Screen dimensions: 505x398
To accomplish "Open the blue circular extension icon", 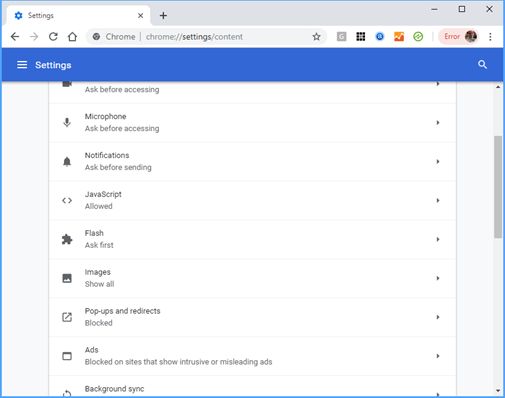I will tap(380, 37).
